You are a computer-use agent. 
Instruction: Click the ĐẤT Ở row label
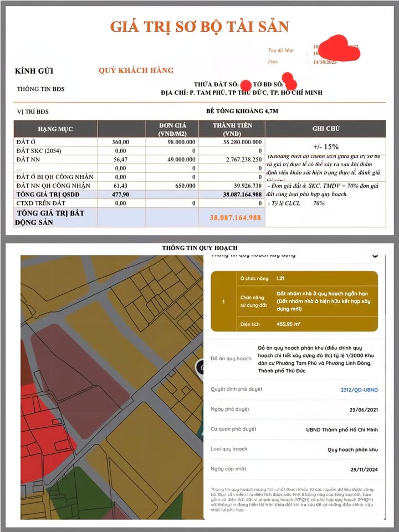point(27,142)
